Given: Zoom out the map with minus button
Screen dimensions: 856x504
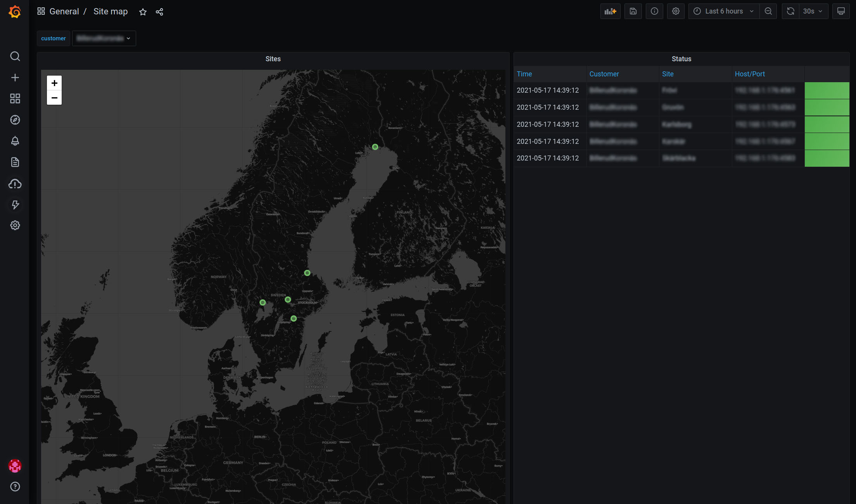Looking at the screenshot, I should coord(54,98).
